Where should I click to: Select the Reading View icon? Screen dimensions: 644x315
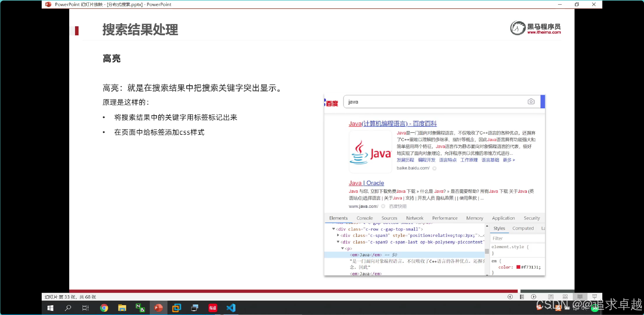click(580, 297)
